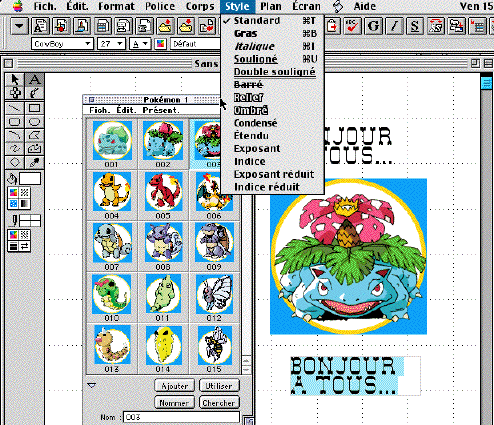Choose Ombré from the Style menu
Screen dimensions: 494x425
pos(272,110)
